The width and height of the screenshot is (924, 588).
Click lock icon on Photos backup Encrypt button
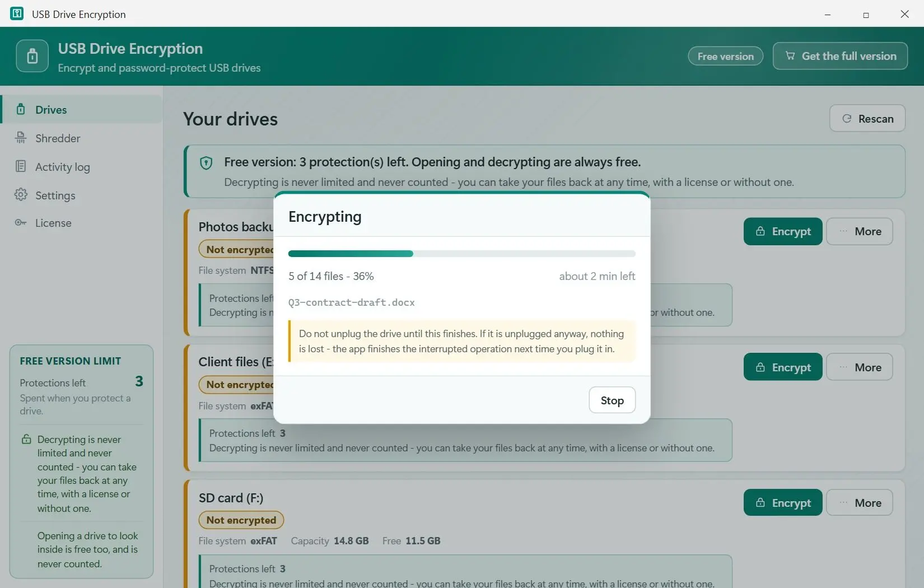tap(760, 231)
